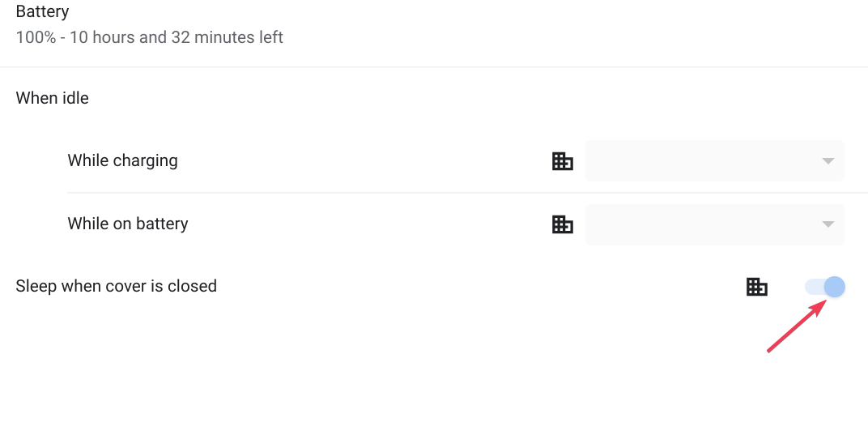Select the Battery heading
The height and width of the screenshot is (448, 868).
(42, 12)
